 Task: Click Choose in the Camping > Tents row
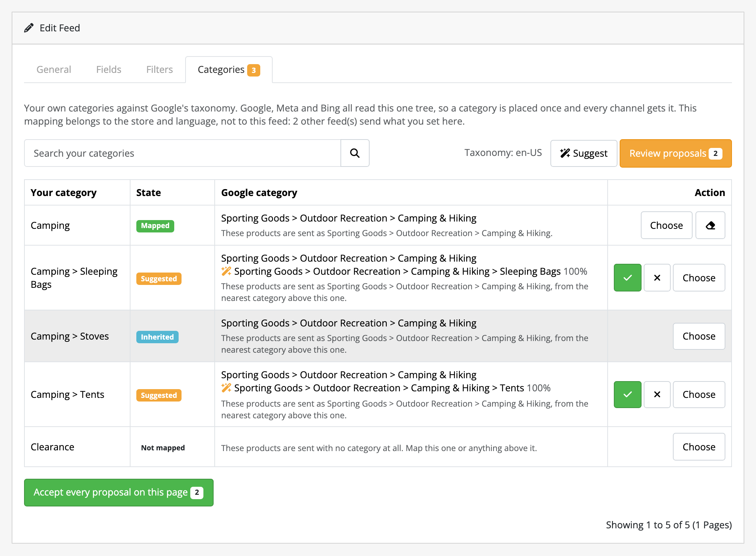point(699,394)
